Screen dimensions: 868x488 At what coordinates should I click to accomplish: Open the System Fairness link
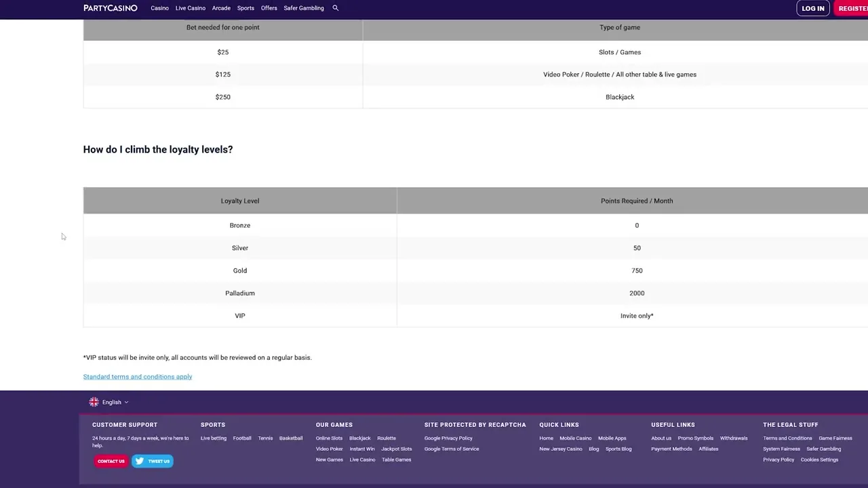pos(782,449)
